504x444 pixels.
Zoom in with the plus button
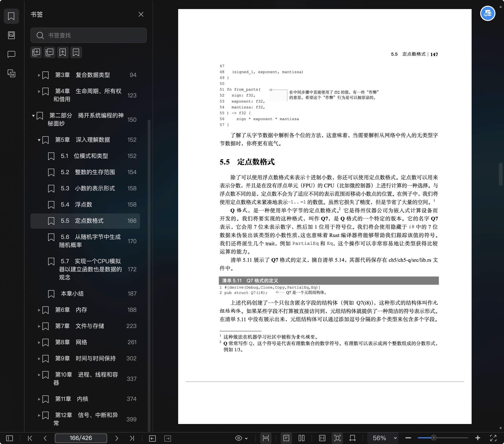tap(478, 438)
